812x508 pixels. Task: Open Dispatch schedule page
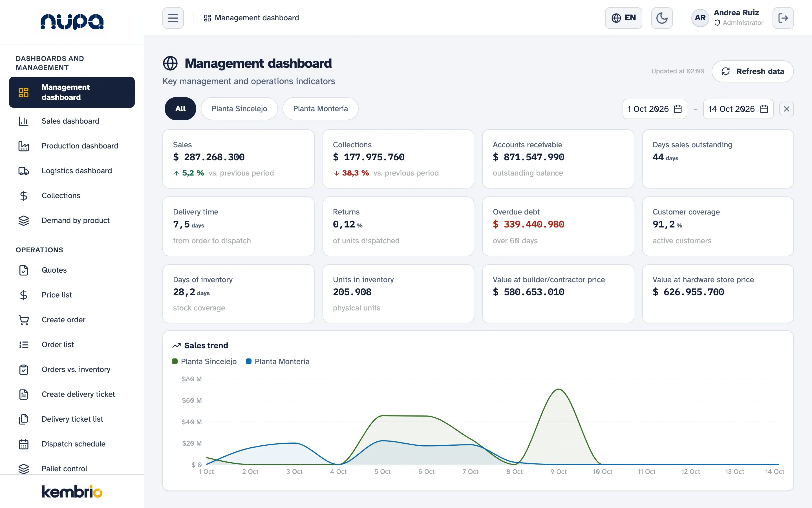point(72,444)
